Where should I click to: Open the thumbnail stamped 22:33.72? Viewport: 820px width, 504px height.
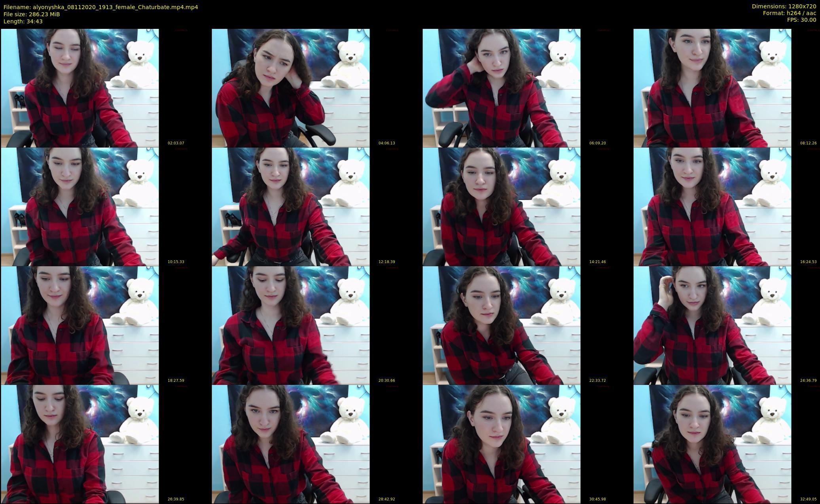click(x=501, y=325)
